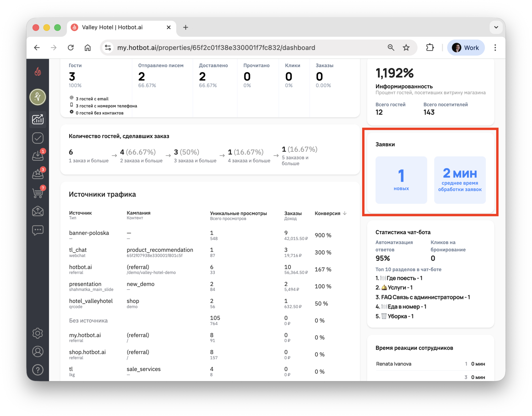
Task: Sort by the Заказы column header in traffic table
Action: [x=293, y=213]
